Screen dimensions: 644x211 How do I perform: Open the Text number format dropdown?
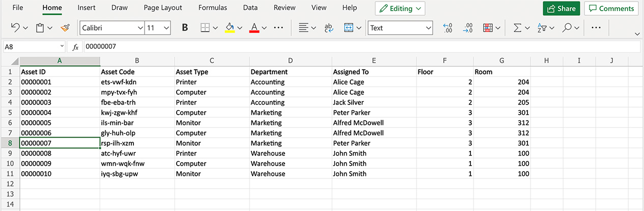400,28
